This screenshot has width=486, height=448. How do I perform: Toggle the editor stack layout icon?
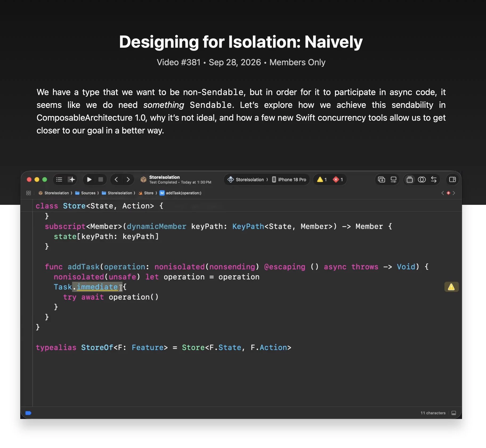click(x=410, y=180)
